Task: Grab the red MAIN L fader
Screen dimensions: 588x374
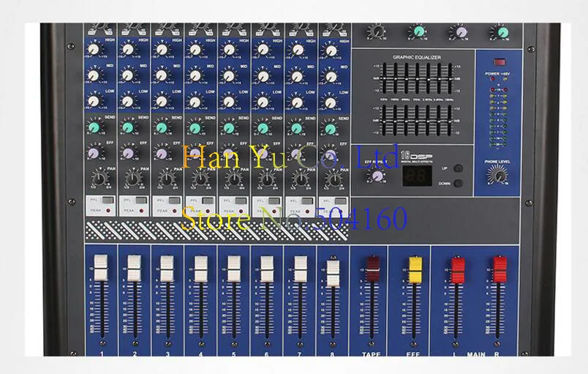Action: tap(458, 270)
